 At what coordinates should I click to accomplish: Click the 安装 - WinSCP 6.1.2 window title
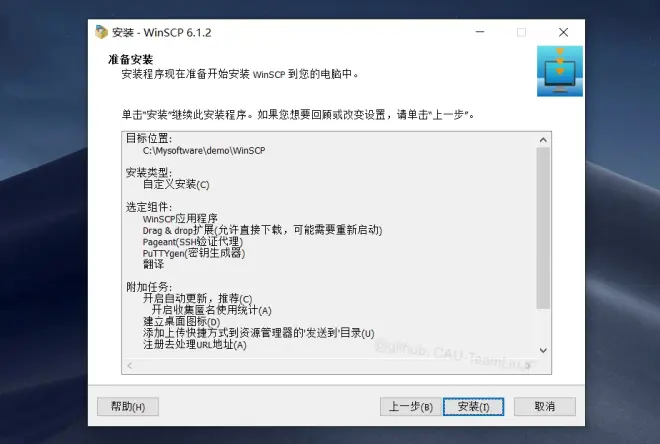[x=162, y=32]
